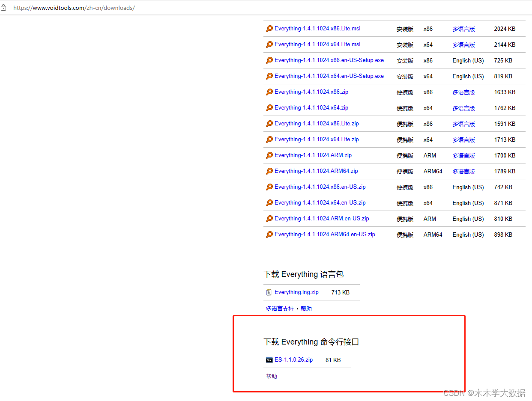Click 多语言版 in the x86.zip row
Viewport: 532px width, 401px height.
coord(463,92)
